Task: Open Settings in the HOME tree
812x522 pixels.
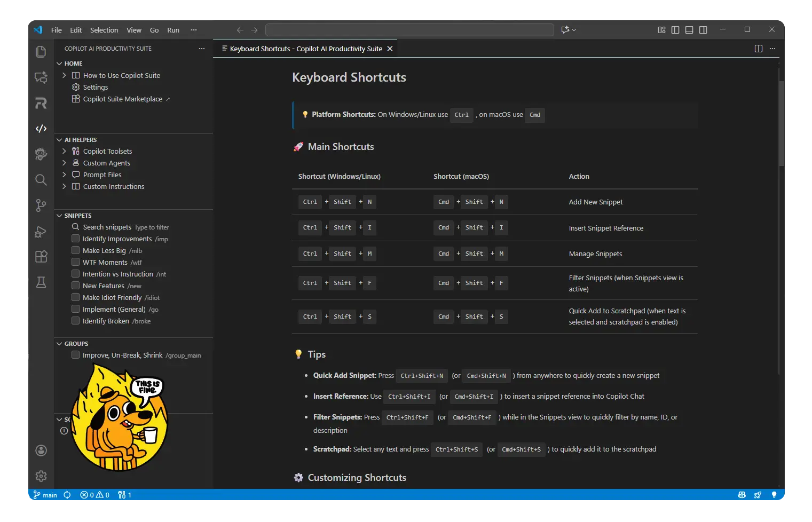Action: click(x=96, y=87)
